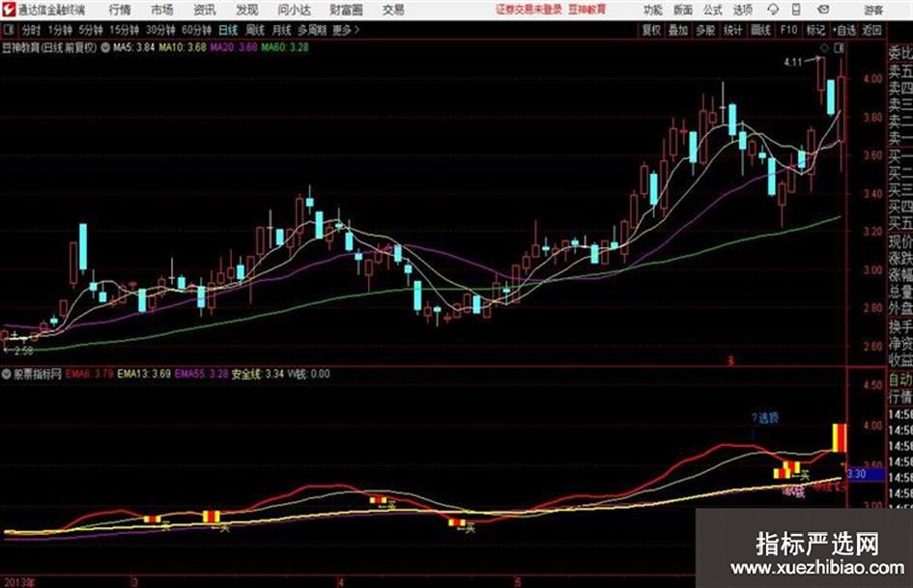Open main chart indicator dropdown near MA5
Viewport: 913px width, 588px height.
coord(105,47)
